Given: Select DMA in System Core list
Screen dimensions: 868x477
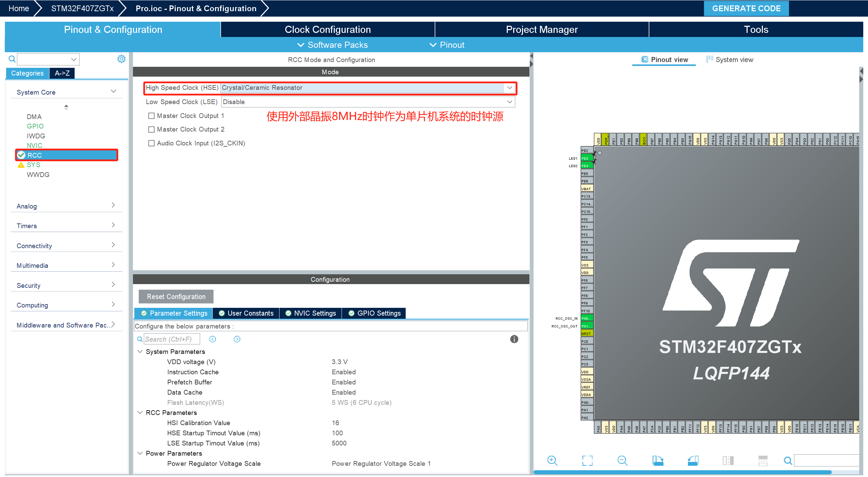Looking at the screenshot, I should pyautogui.click(x=34, y=117).
